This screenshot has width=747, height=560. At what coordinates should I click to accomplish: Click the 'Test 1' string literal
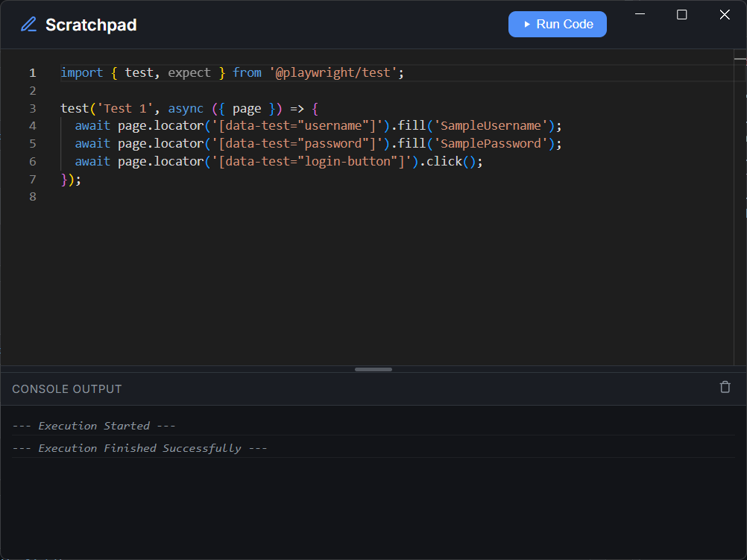(x=125, y=109)
